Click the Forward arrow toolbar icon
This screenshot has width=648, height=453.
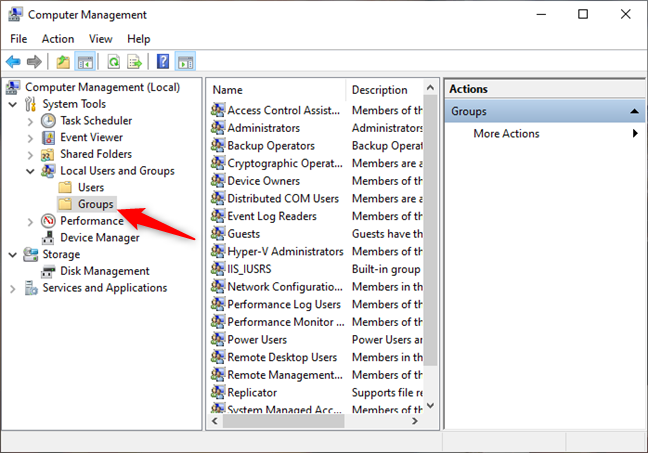[34, 62]
